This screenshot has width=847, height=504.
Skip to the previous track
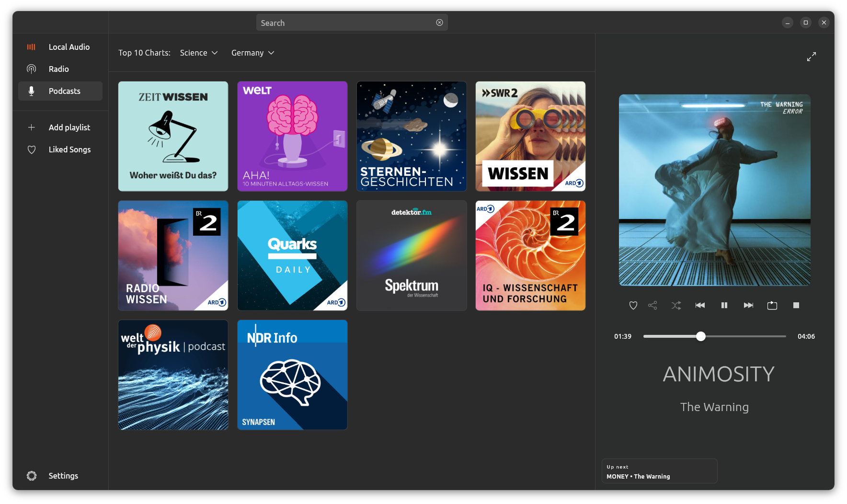coord(700,305)
